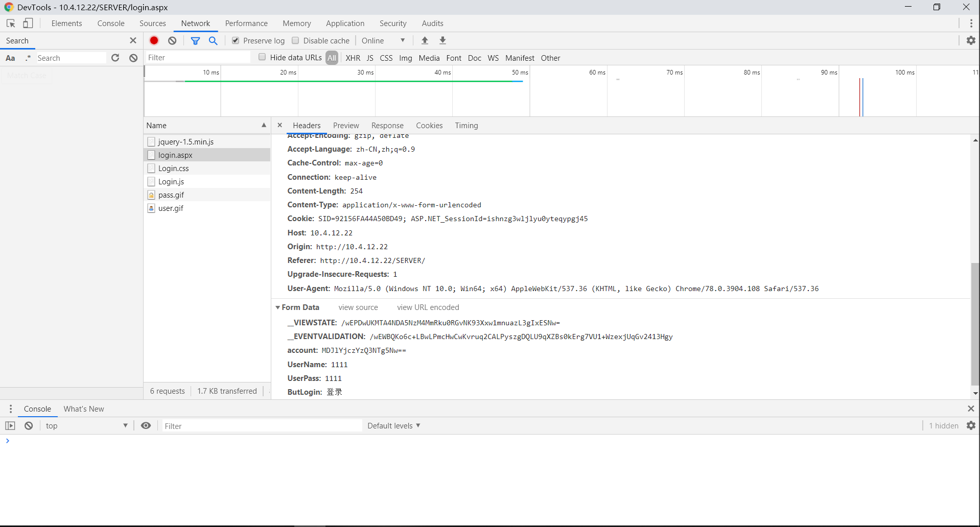Sort by Name column arrow
Viewport: 980px width, 527px height.
264,125
